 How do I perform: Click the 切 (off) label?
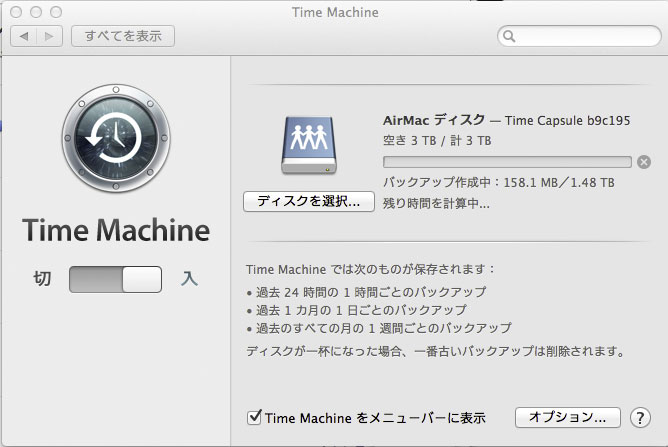coord(42,279)
